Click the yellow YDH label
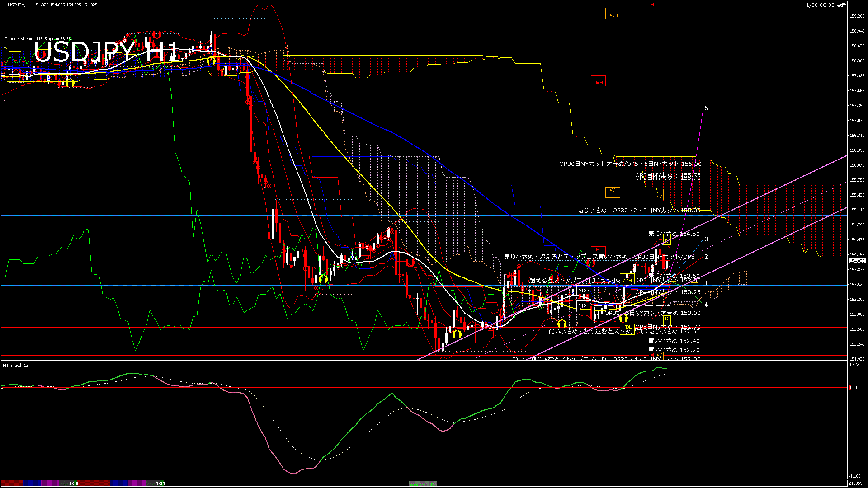The width and height of the screenshot is (868, 488). (x=627, y=281)
